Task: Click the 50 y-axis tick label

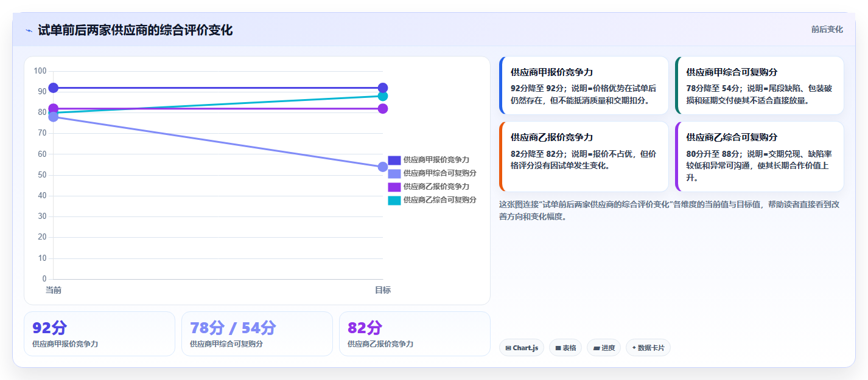Action: 42,175
